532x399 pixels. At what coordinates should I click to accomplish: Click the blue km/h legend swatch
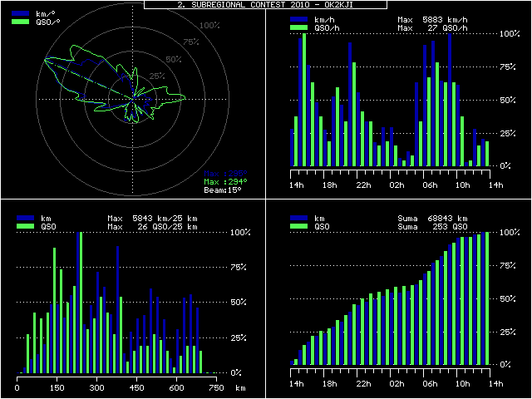(x=299, y=20)
